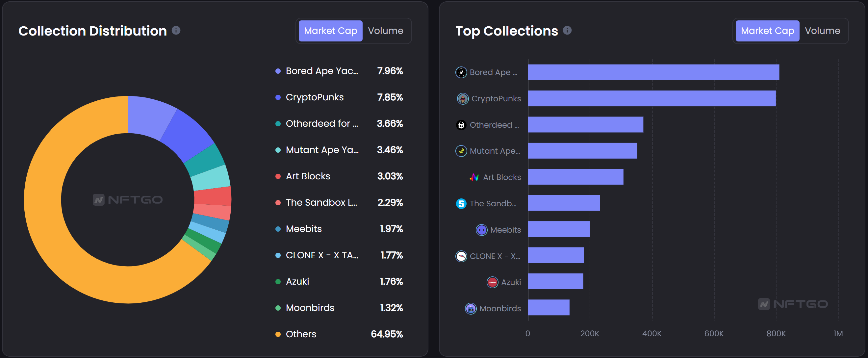Click The Sandbox collection logo icon
The width and height of the screenshot is (868, 358).
coord(461,204)
